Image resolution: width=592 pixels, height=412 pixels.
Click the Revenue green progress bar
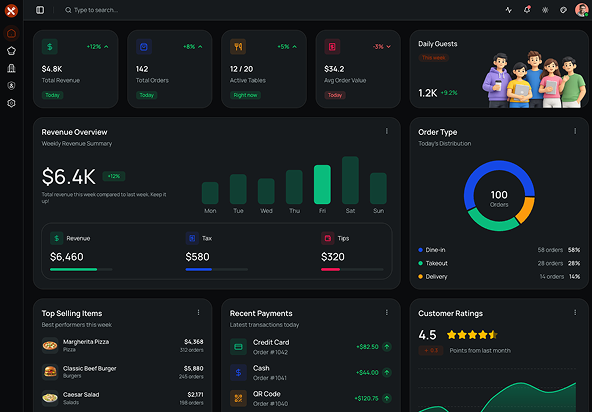[81, 269]
